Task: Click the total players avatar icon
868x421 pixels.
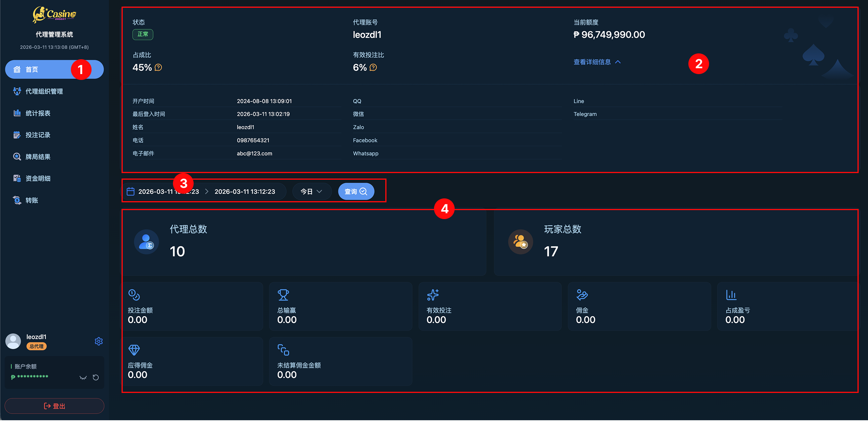Action: (x=520, y=242)
